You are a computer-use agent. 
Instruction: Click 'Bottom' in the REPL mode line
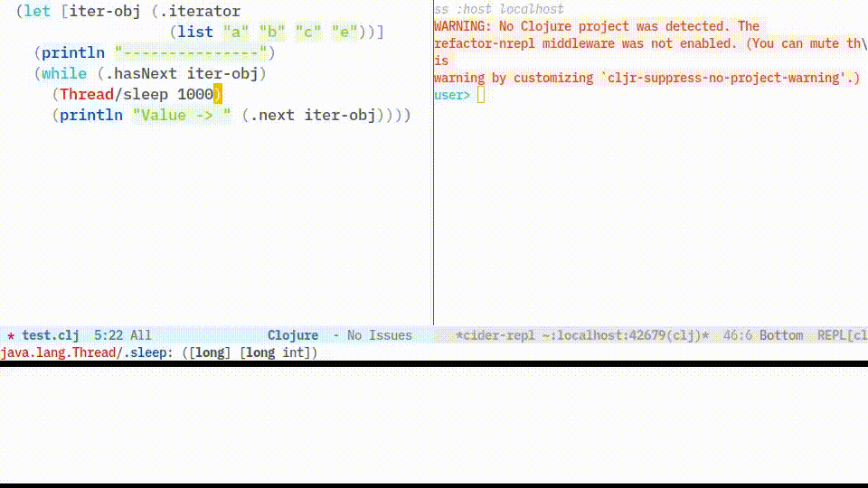pyautogui.click(x=781, y=335)
